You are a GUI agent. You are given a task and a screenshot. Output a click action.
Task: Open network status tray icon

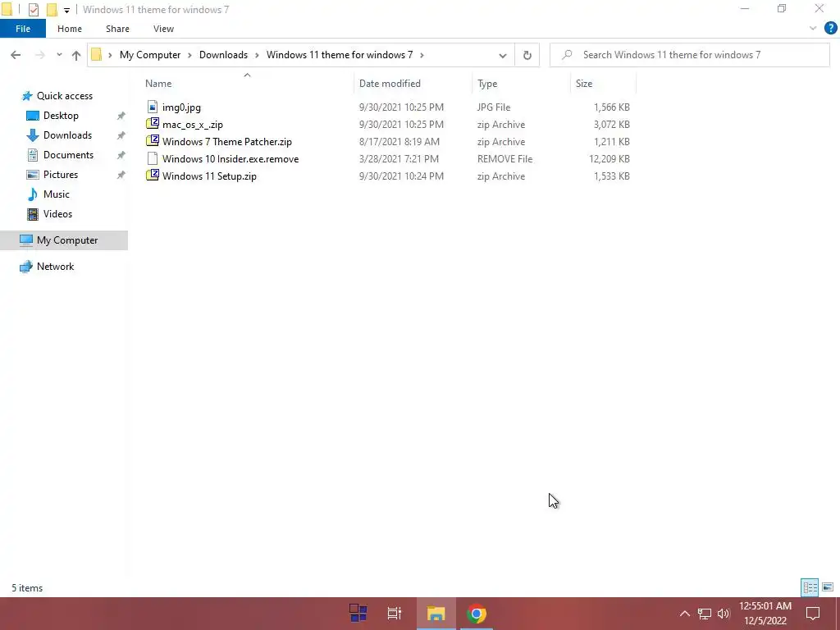(x=704, y=614)
